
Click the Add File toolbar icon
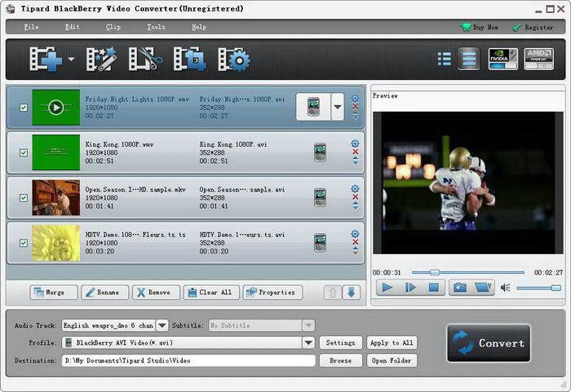coord(45,59)
